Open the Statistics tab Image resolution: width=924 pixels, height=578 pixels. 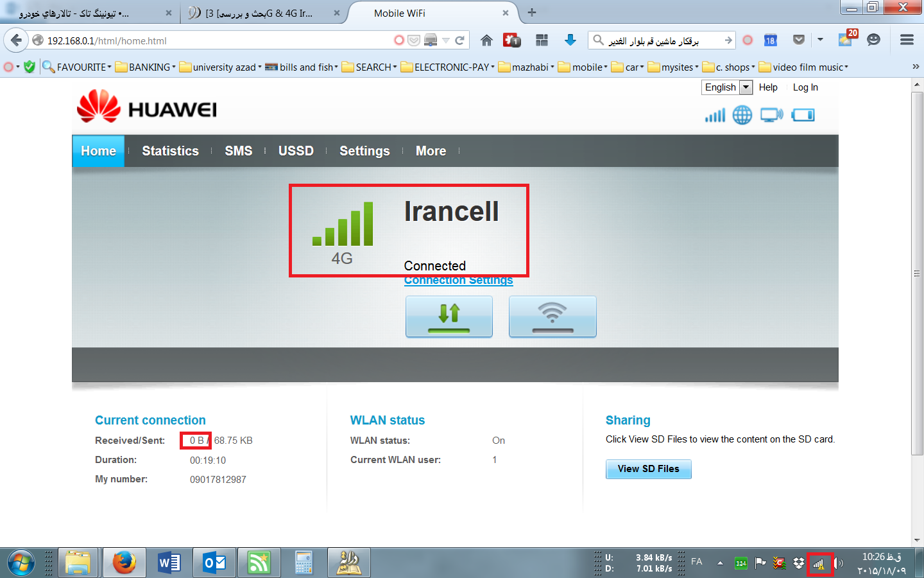(x=170, y=151)
